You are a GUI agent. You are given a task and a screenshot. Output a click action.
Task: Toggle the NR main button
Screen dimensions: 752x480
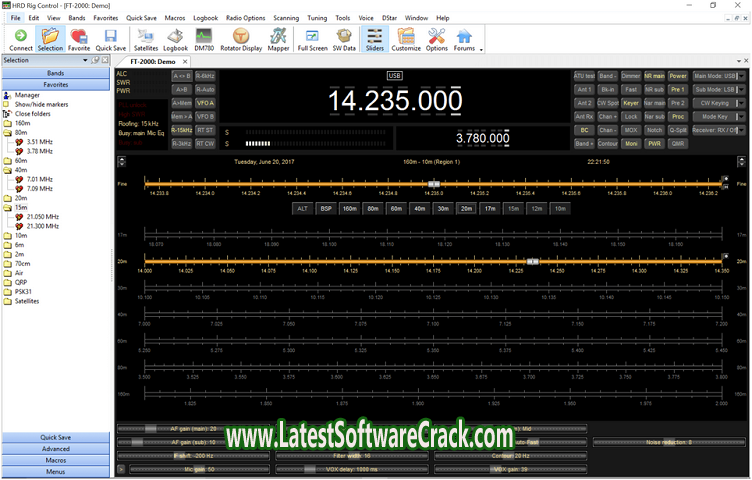[x=654, y=75]
